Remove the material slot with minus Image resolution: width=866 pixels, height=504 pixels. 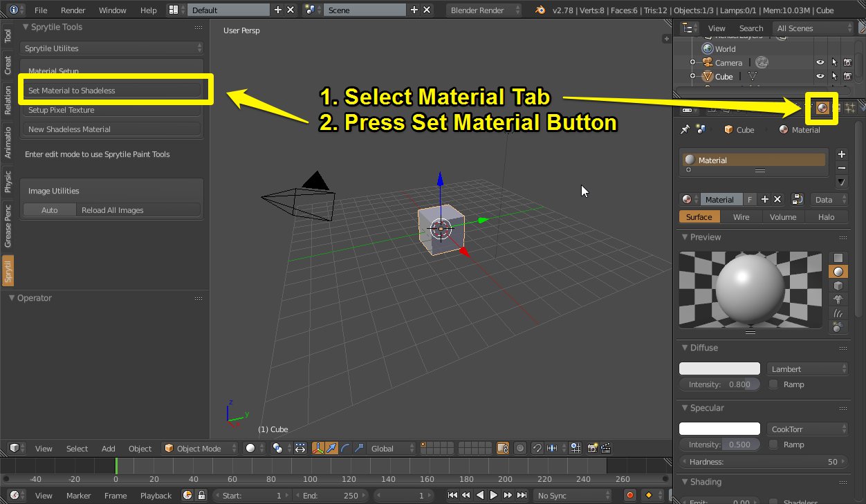(842, 168)
